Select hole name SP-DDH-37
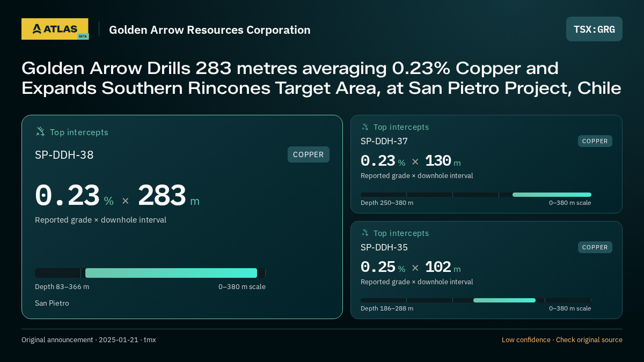 point(384,142)
